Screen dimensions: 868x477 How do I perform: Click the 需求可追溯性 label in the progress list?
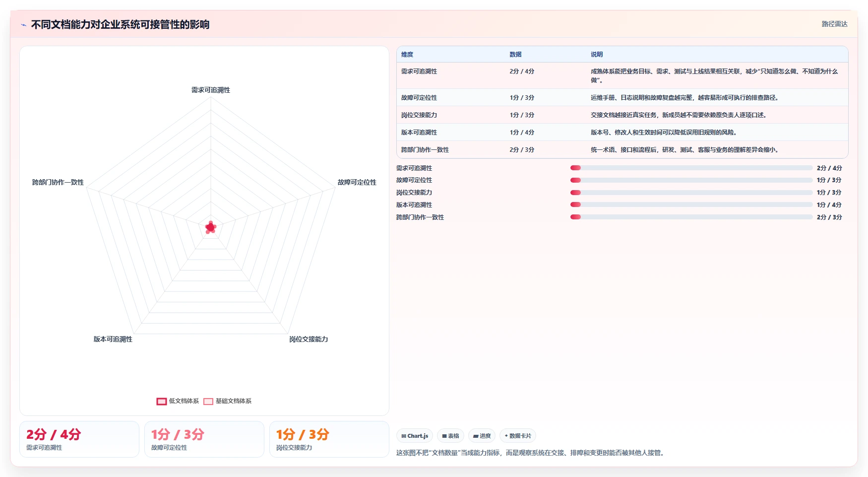click(x=414, y=168)
